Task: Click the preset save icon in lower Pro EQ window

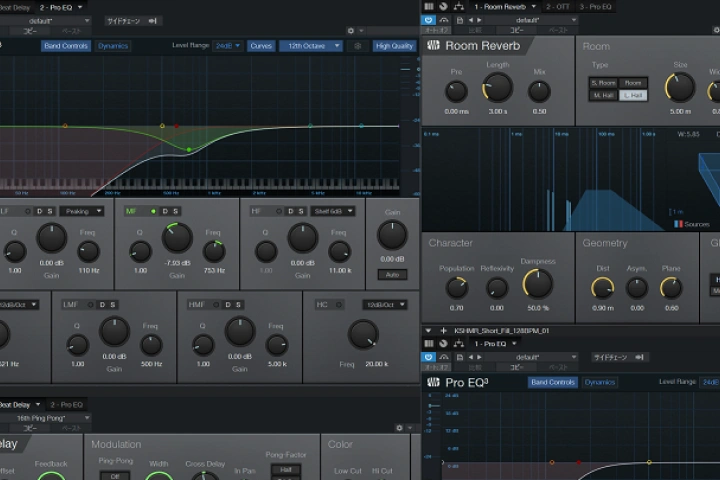Action: click(x=460, y=357)
